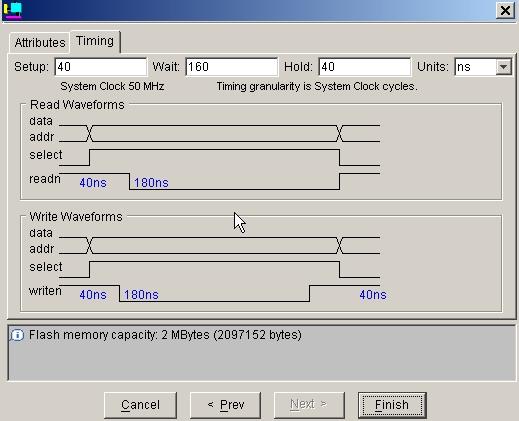Click the 40ns hold label on writen waveform
This screenshot has height=421, width=519.
373,295
